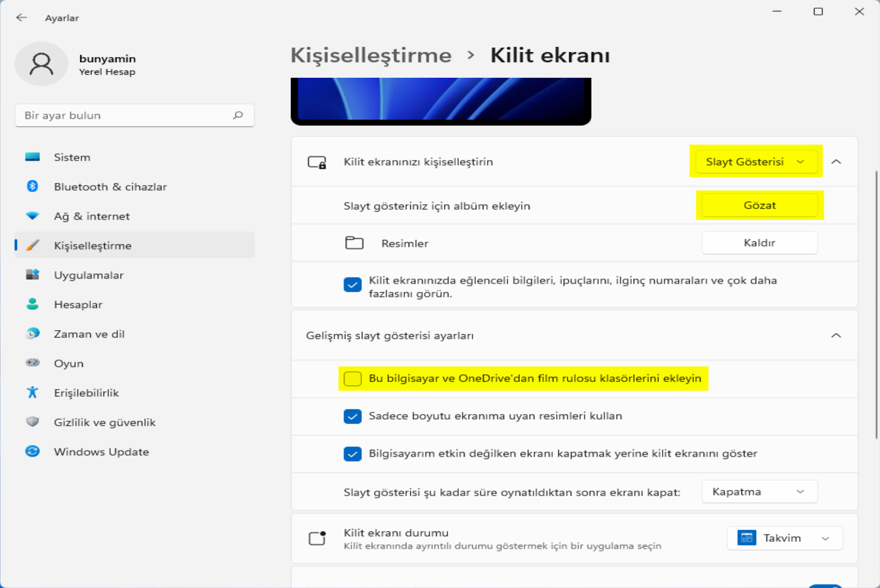880x588 pixels.
Task: Open the Sistem settings category
Action: [x=134, y=157]
